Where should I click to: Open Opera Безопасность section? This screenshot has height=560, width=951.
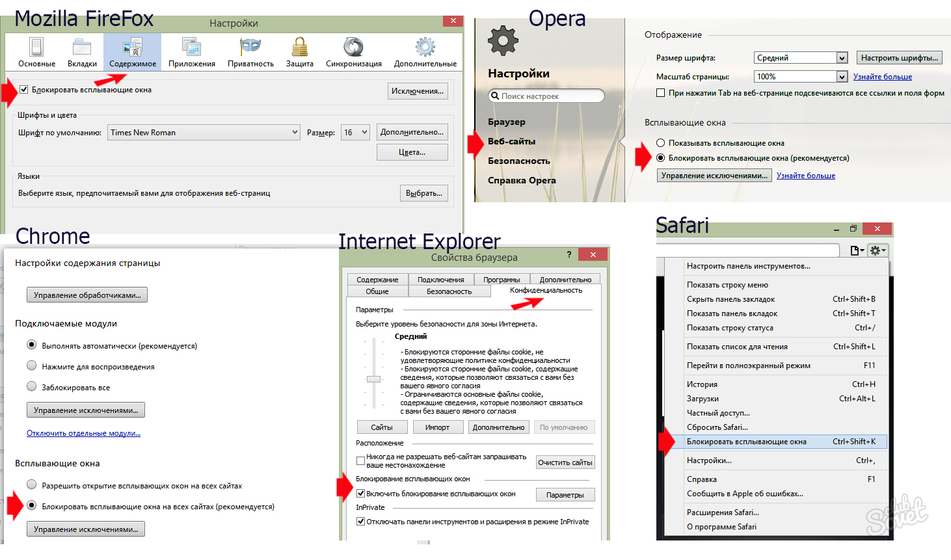coord(519,161)
